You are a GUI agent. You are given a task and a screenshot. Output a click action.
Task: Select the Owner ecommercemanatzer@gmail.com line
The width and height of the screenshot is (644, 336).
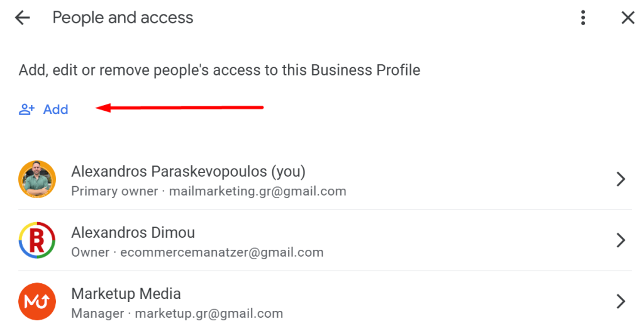pos(197,252)
